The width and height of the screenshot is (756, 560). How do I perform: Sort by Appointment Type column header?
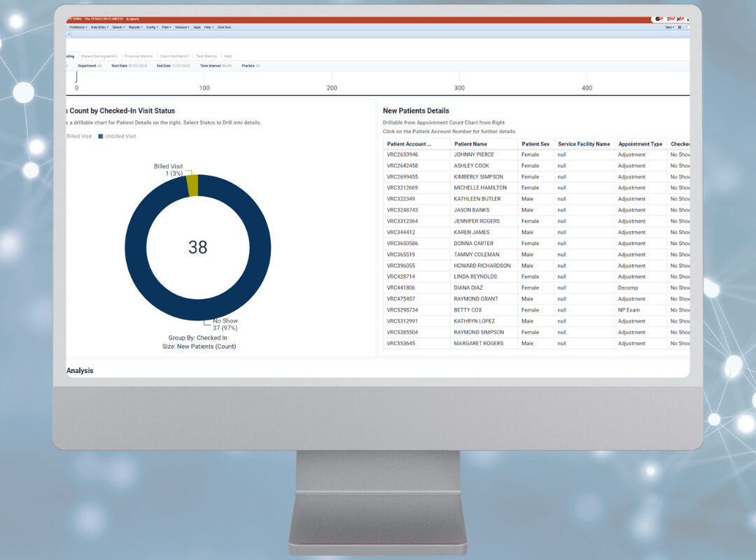click(x=640, y=144)
